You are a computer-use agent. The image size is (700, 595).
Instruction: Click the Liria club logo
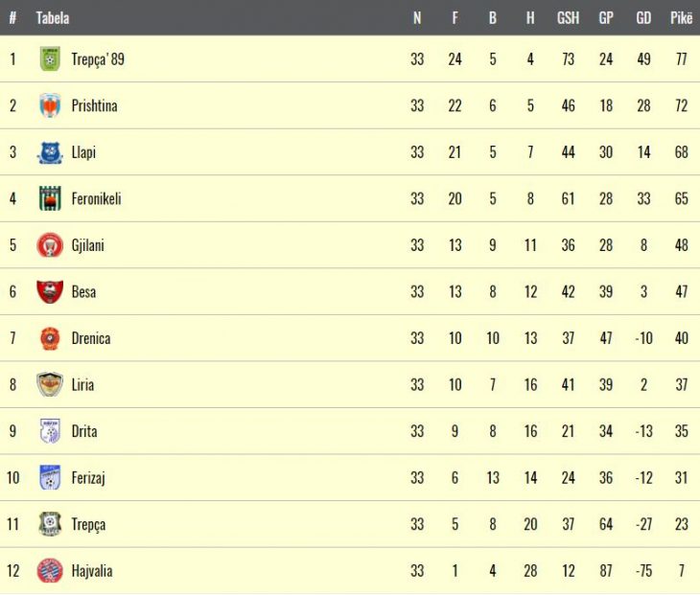pyautogui.click(x=50, y=385)
